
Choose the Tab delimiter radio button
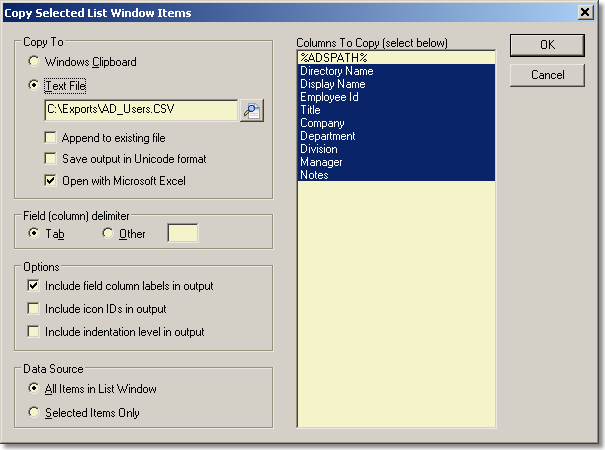tap(35, 233)
